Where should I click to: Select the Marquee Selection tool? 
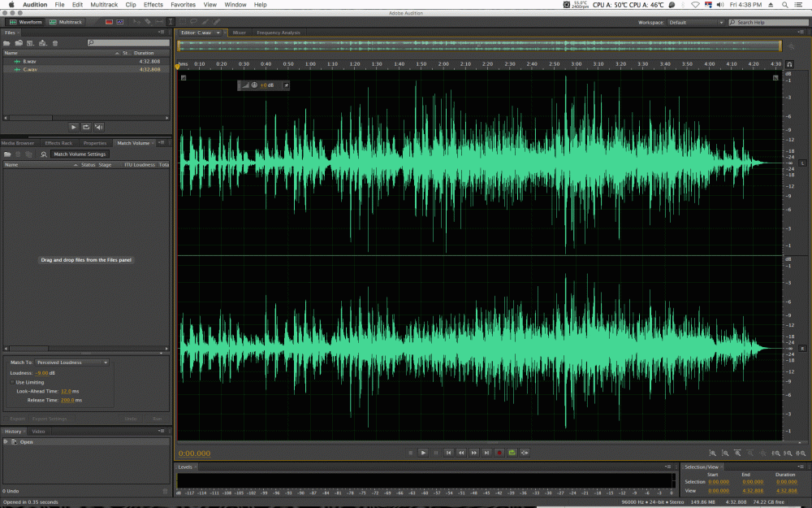coord(182,22)
